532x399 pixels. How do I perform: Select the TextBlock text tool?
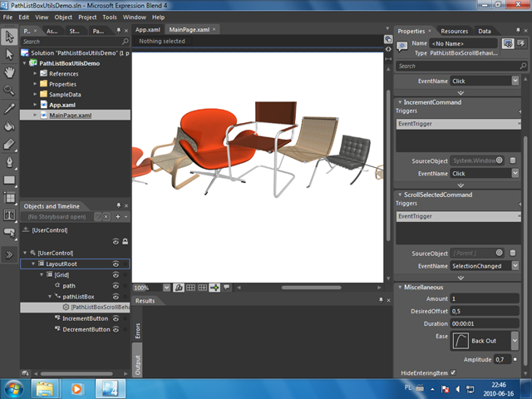[9, 215]
